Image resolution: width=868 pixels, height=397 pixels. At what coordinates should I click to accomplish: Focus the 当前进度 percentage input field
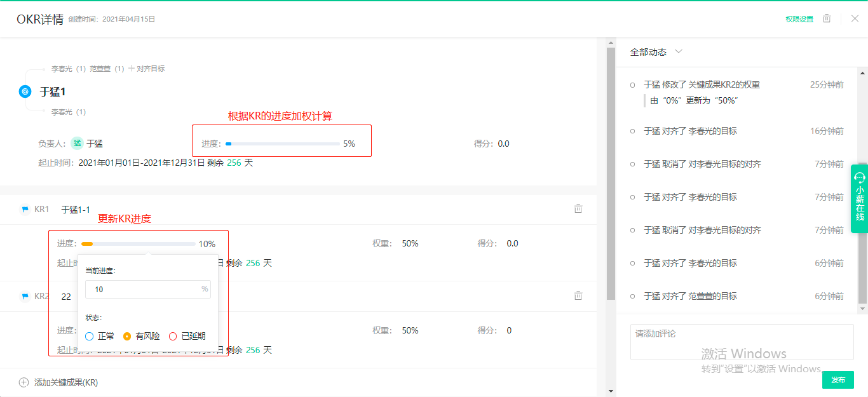click(148, 289)
